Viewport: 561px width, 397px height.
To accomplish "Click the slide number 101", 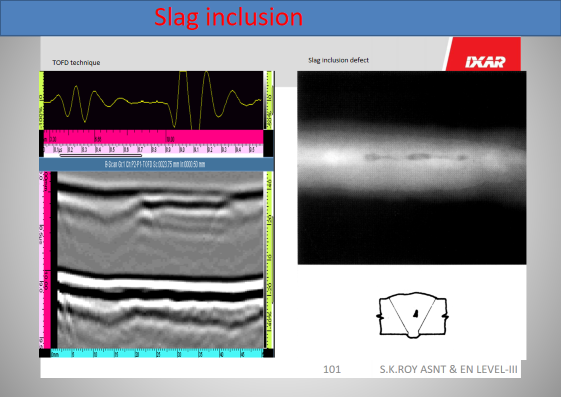I will point(332,369).
